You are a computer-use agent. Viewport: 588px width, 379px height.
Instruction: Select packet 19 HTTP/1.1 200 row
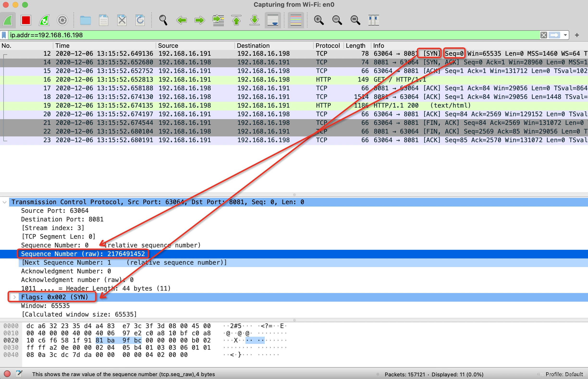(246, 106)
